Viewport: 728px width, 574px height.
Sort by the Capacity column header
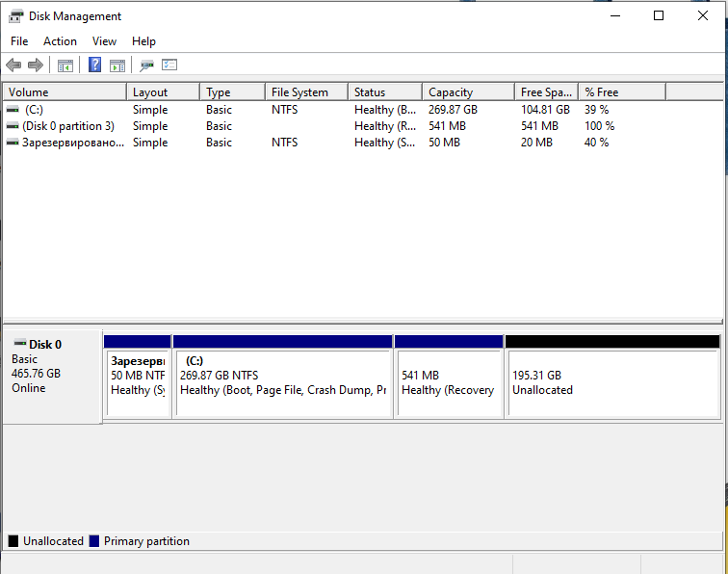(468, 91)
